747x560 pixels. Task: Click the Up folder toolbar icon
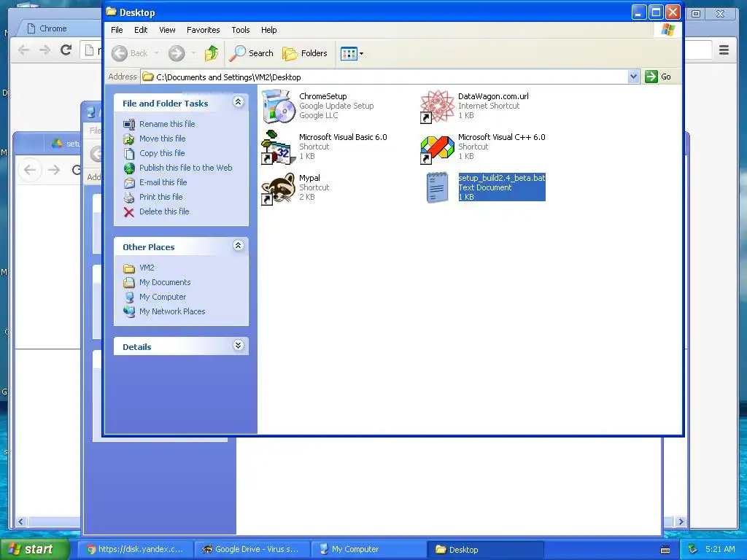point(212,53)
